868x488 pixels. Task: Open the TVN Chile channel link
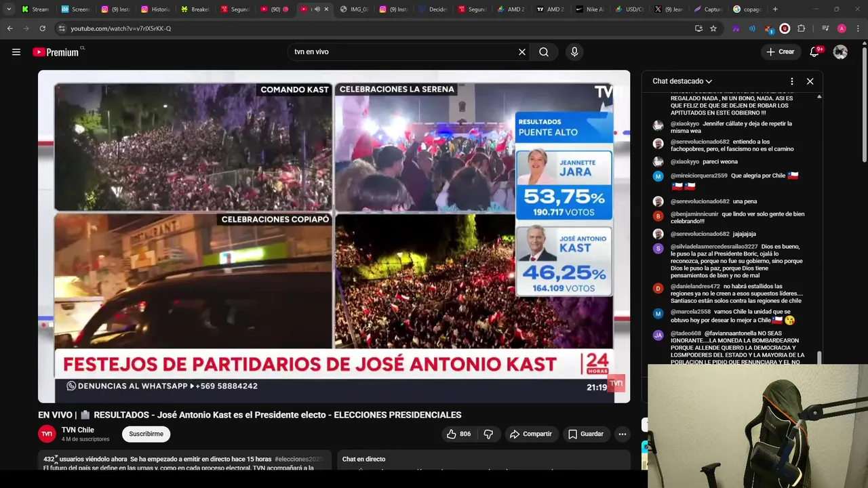77,430
